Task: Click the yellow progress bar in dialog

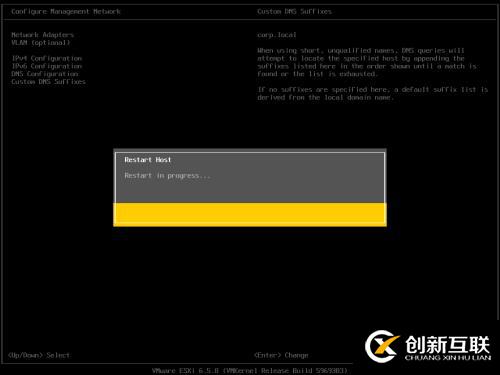Action: coord(250,214)
